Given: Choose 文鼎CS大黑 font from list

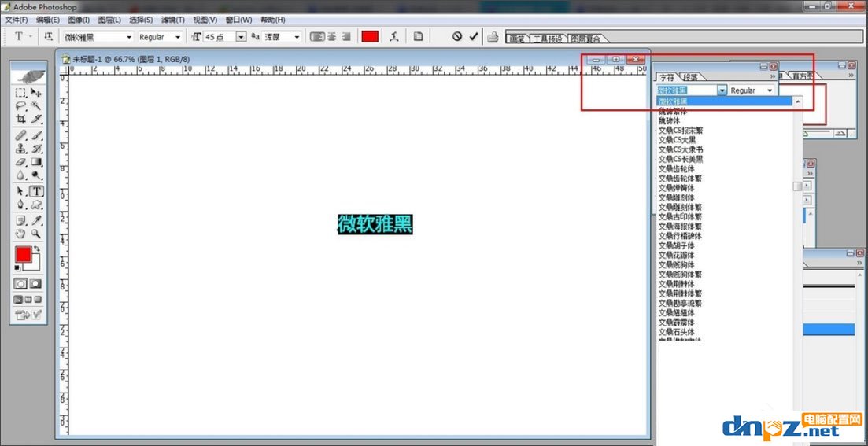Looking at the screenshot, I should tap(677, 140).
